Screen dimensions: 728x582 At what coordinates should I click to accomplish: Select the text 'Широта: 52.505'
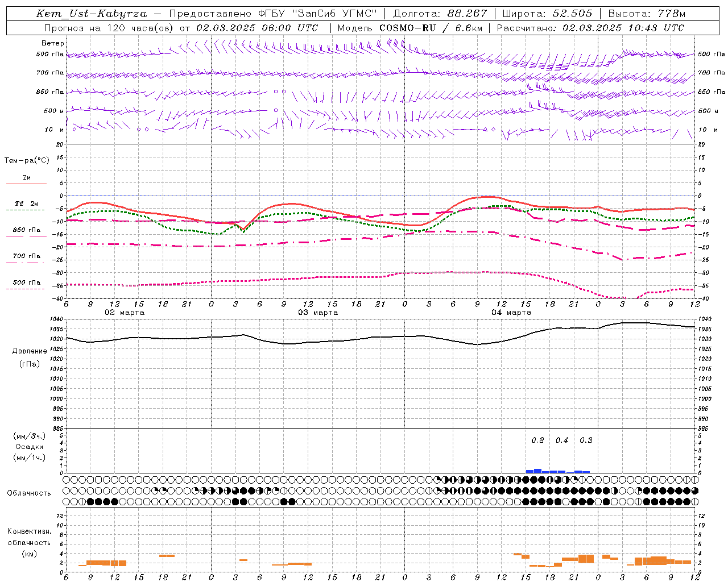tap(547, 14)
